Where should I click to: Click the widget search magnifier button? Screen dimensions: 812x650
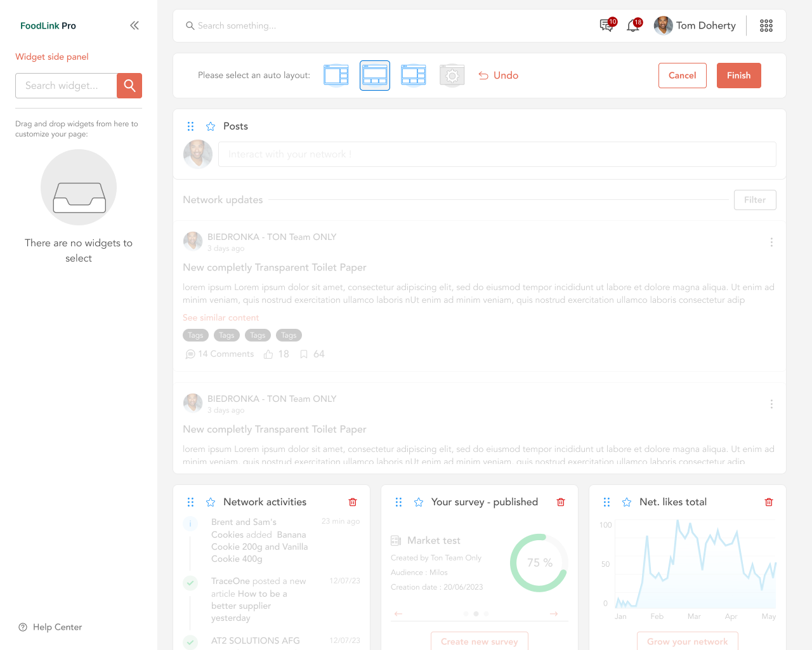[x=129, y=86]
